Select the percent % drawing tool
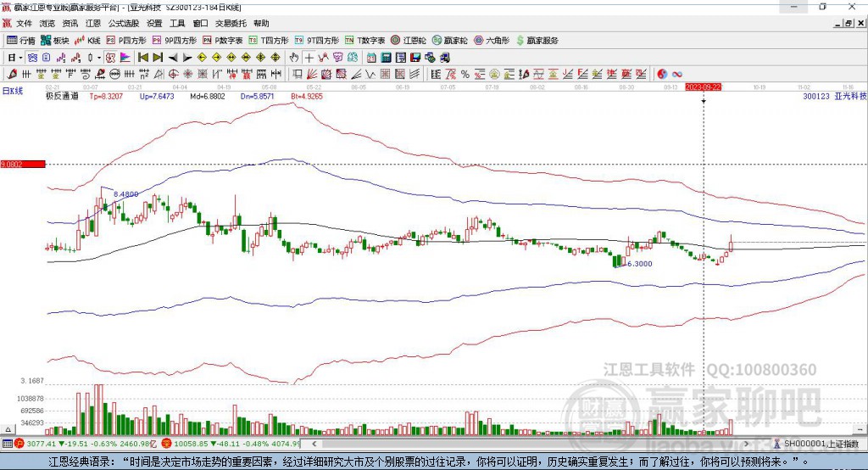The width and height of the screenshot is (868, 470). tap(465, 75)
